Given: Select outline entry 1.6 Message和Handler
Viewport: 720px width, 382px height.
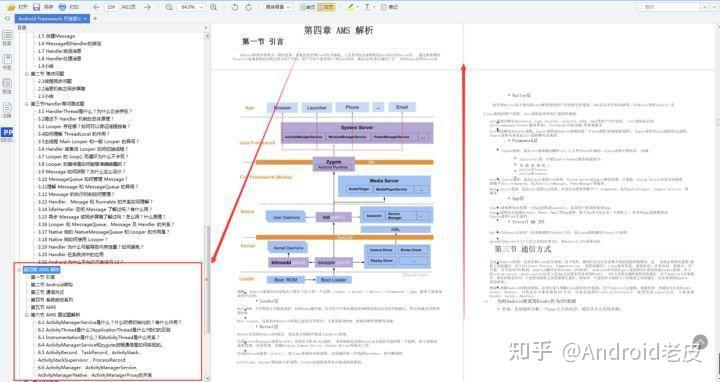Looking at the screenshot, I should point(69,43).
